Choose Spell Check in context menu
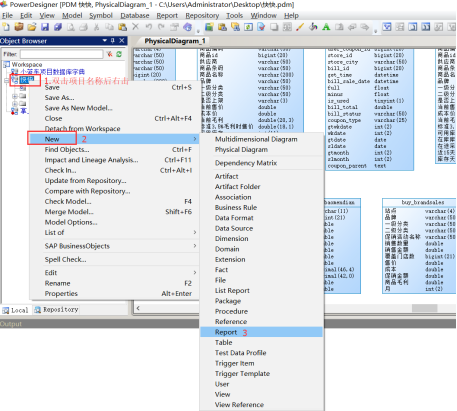The image size is (457, 411). click(114, 259)
